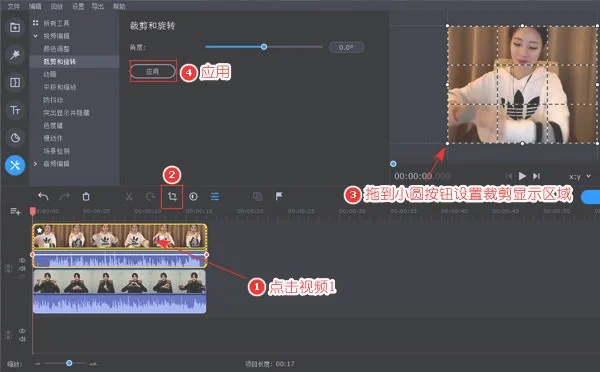Click the first clip's audio waveform
Viewport: 600px width, 372px height.
coord(120,260)
